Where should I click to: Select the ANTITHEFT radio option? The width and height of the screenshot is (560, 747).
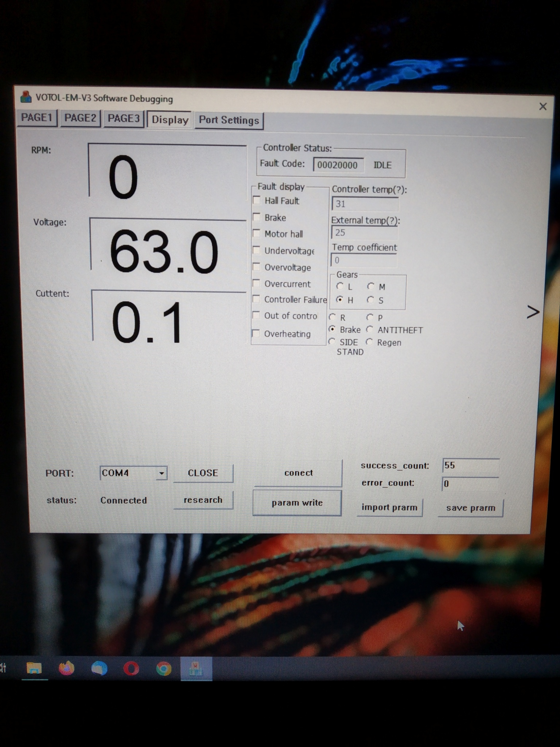pos(370,329)
